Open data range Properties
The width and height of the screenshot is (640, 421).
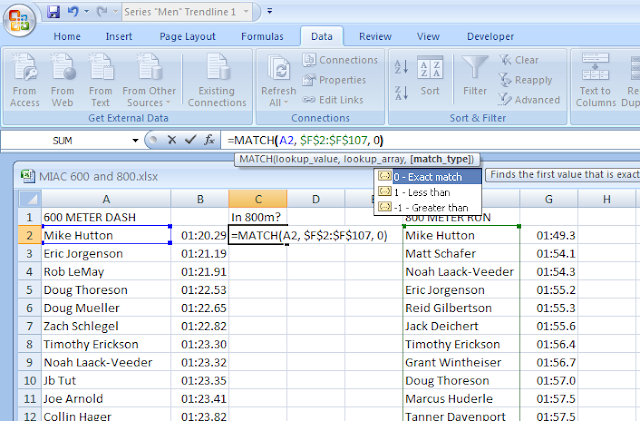tap(334, 80)
